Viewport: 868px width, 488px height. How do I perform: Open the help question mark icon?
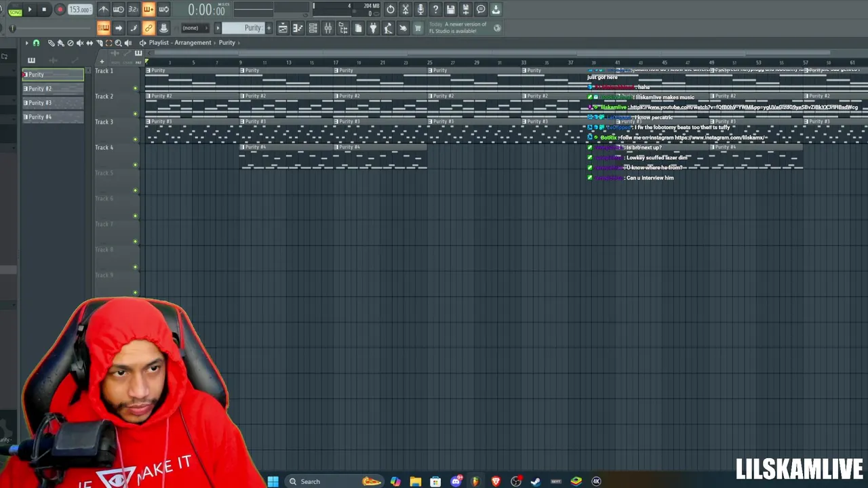(x=435, y=9)
